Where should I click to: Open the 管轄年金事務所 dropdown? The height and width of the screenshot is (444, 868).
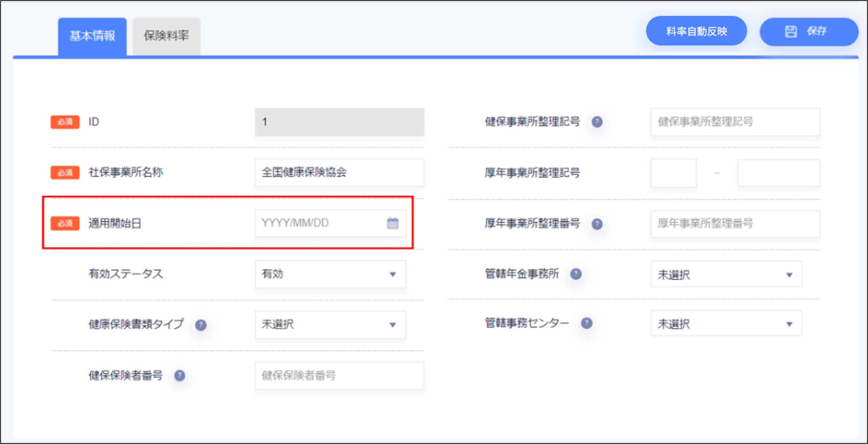[726, 274]
